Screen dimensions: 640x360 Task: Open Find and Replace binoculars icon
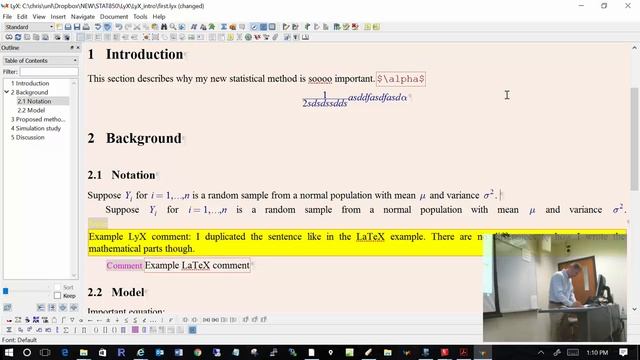tap(164, 27)
